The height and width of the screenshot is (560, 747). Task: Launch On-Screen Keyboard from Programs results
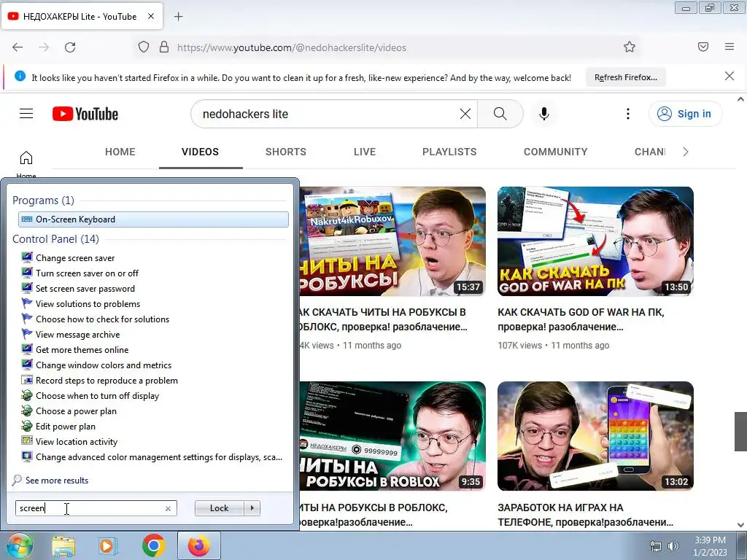153,219
